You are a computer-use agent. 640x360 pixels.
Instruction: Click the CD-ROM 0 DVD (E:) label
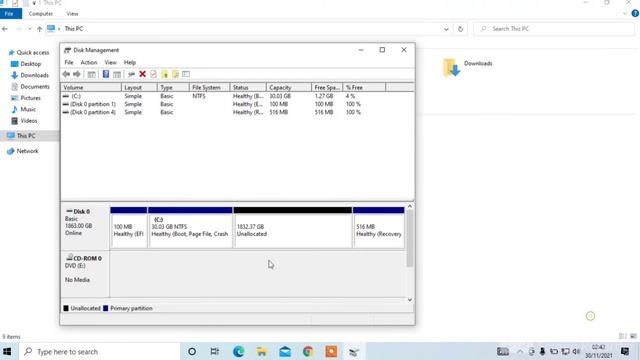pos(84,273)
